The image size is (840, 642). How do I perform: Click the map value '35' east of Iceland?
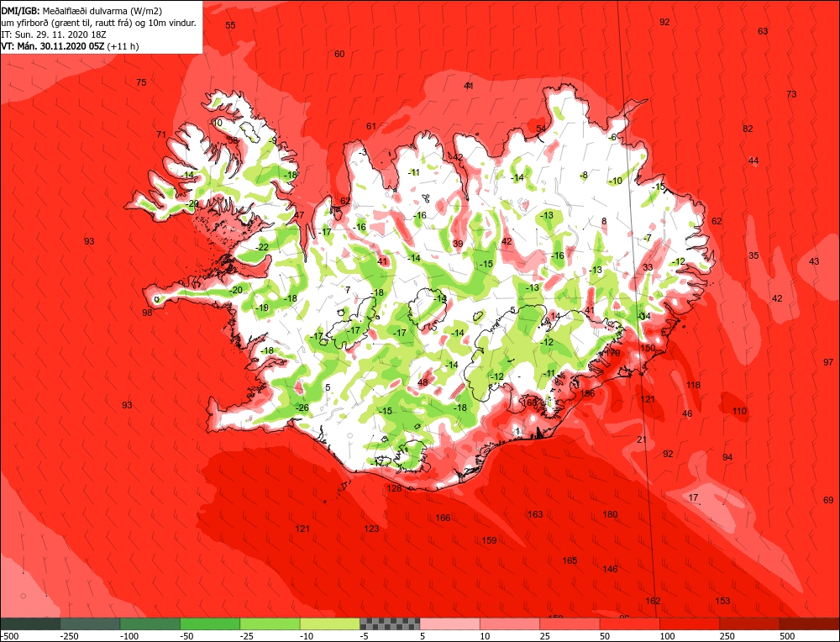pos(753,255)
